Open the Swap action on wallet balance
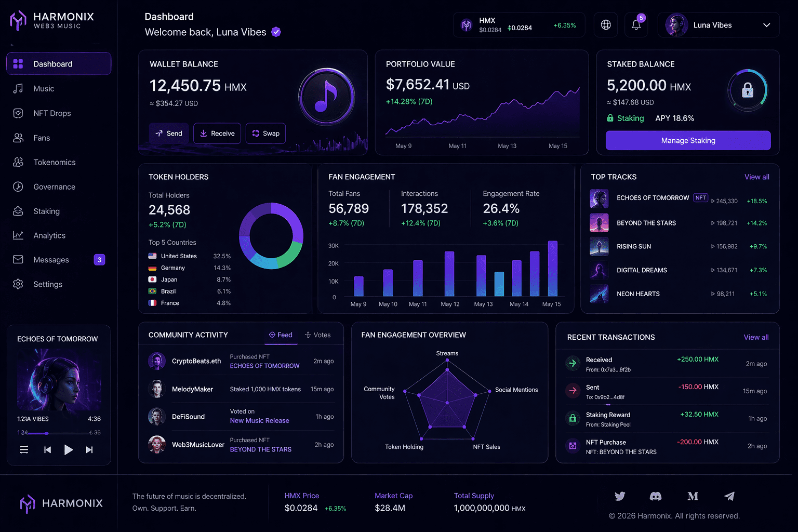798x532 pixels. click(x=265, y=133)
